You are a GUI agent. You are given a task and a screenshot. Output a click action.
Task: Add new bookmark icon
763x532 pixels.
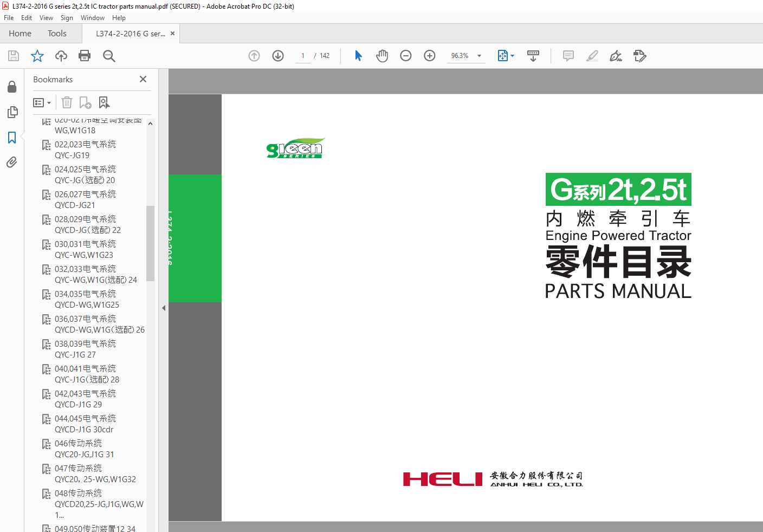(x=85, y=102)
